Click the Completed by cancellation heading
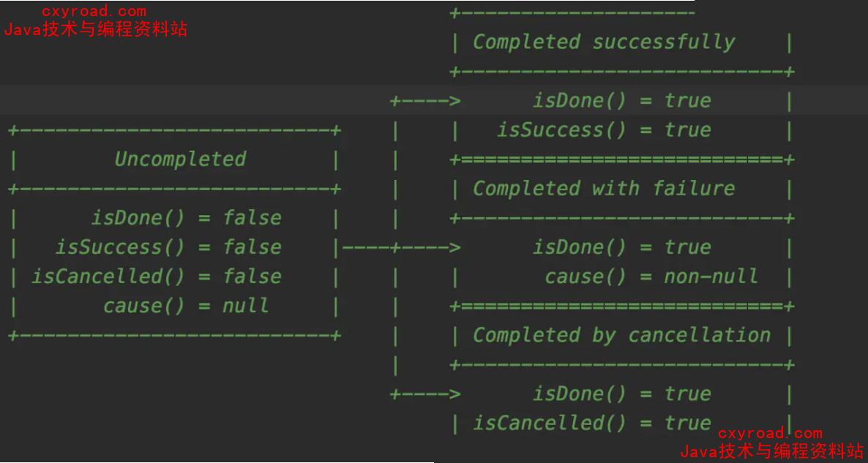 tap(621, 335)
